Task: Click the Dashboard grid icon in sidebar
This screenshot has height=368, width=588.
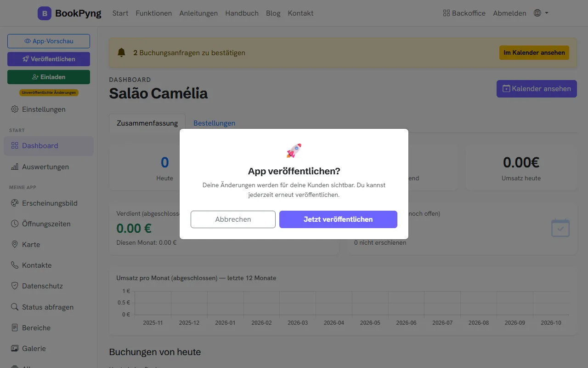Action: click(x=15, y=146)
